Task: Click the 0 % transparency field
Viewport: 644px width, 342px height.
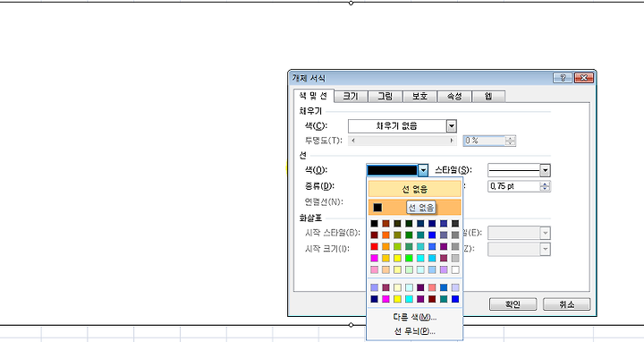Action: click(x=484, y=141)
